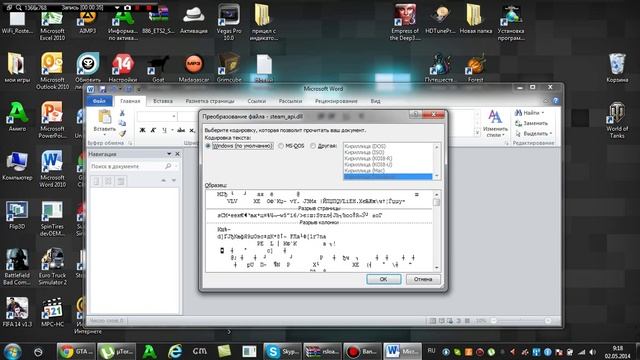Expand the styles gallery More arrow
Screen dimensions: 640x360
(478, 133)
